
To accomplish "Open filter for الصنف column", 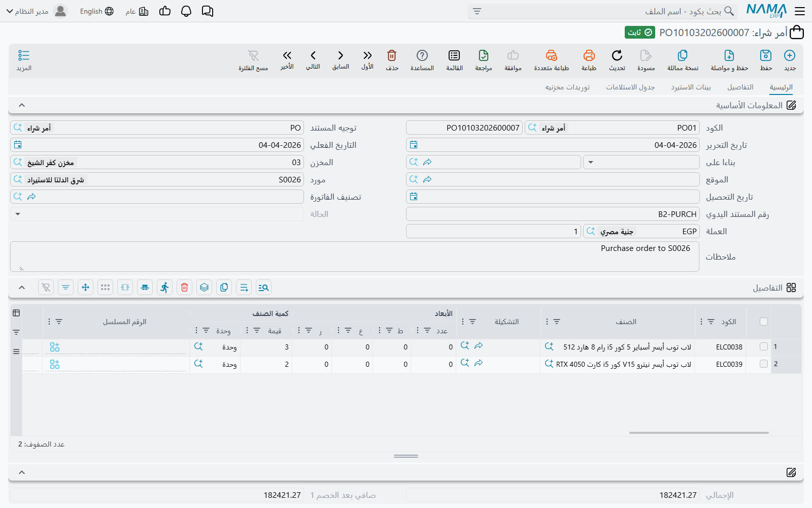I will [x=557, y=322].
